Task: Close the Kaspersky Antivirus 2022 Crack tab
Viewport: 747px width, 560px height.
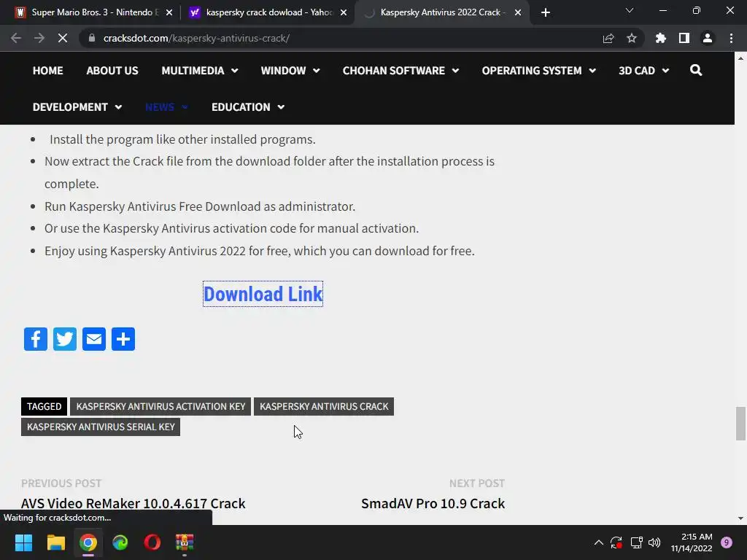Action: click(x=518, y=12)
